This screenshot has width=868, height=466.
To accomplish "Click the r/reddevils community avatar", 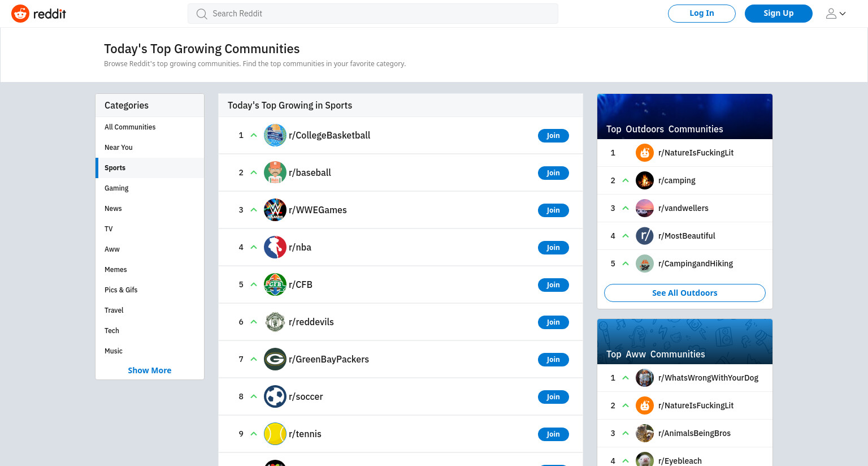I will coord(275,322).
